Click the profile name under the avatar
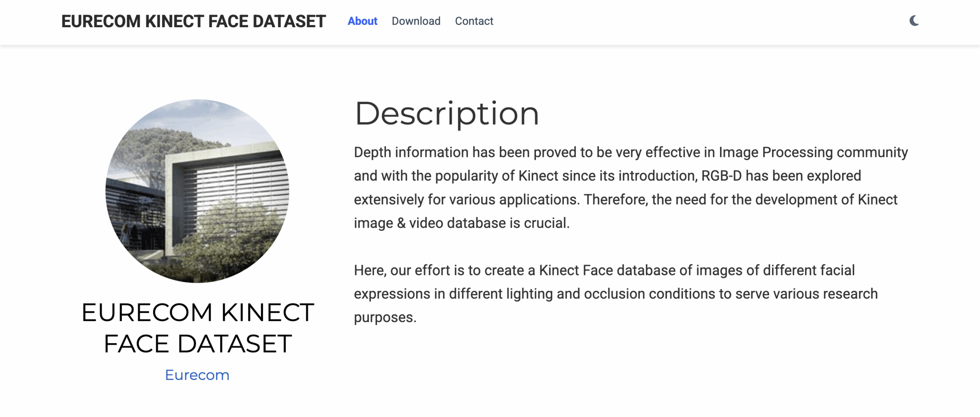 [x=198, y=328]
